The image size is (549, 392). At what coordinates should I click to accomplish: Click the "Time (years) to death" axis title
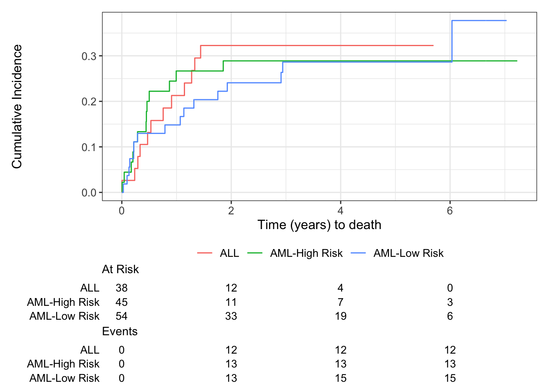(319, 225)
